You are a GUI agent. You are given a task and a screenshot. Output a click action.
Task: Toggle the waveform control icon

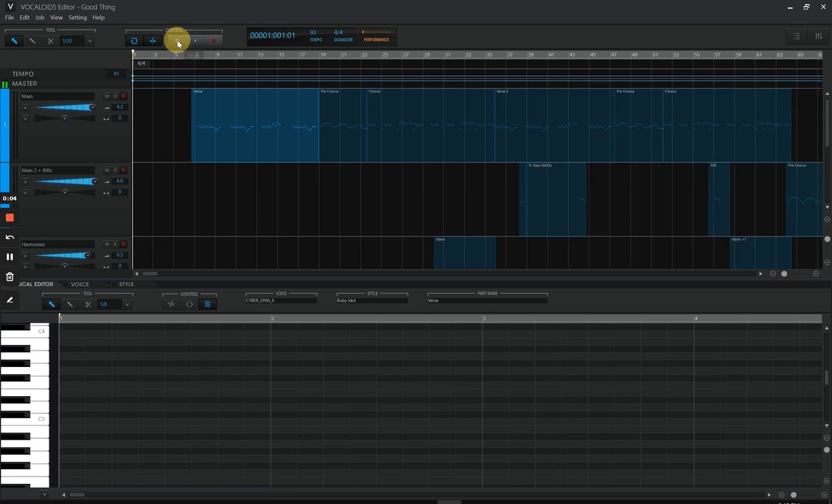click(x=172, y=304)
